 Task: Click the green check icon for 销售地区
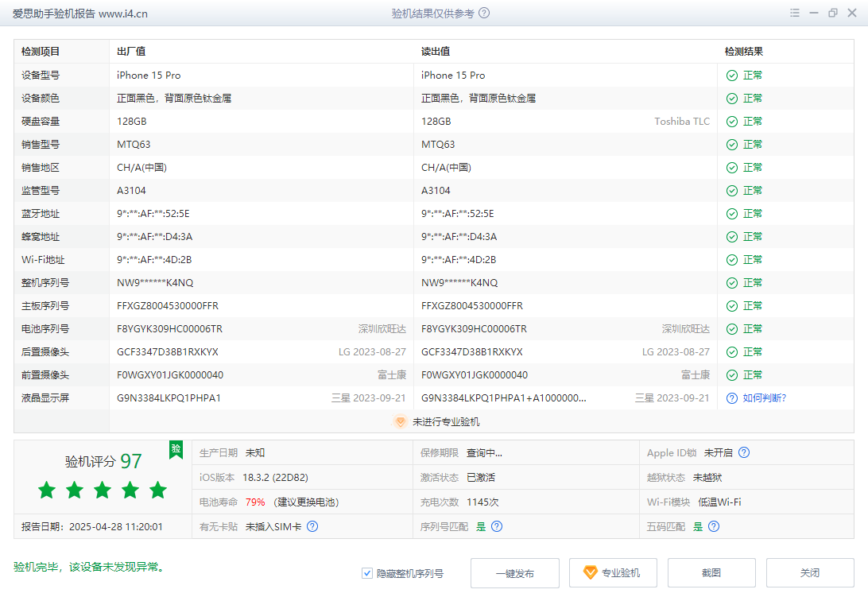732,168
